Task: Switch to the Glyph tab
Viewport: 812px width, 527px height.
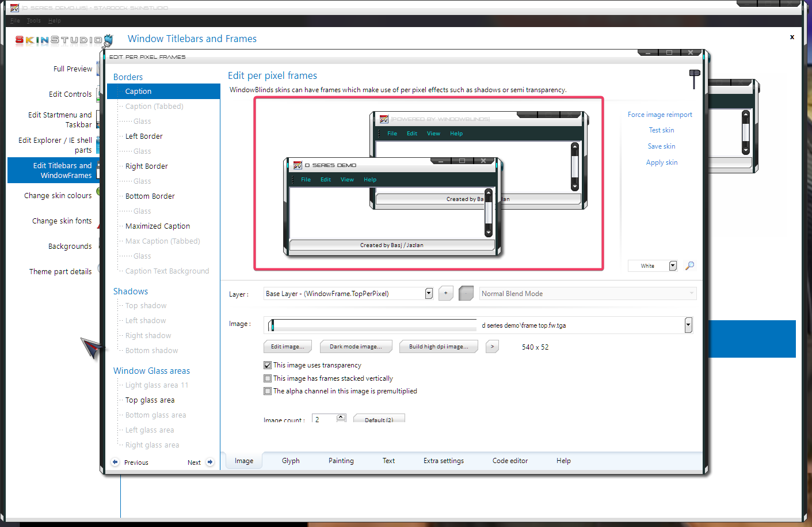Action: [x=291, y=461]
